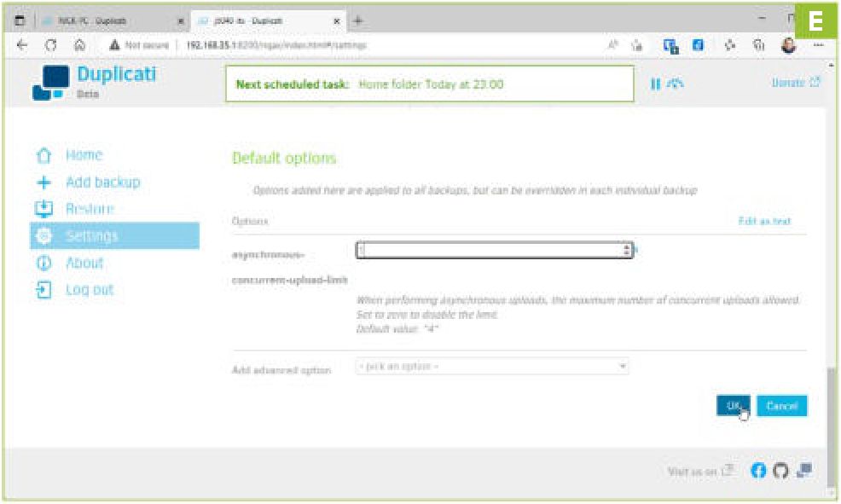Open the browser extensions puzzle icon

click(x=729, y=45)
